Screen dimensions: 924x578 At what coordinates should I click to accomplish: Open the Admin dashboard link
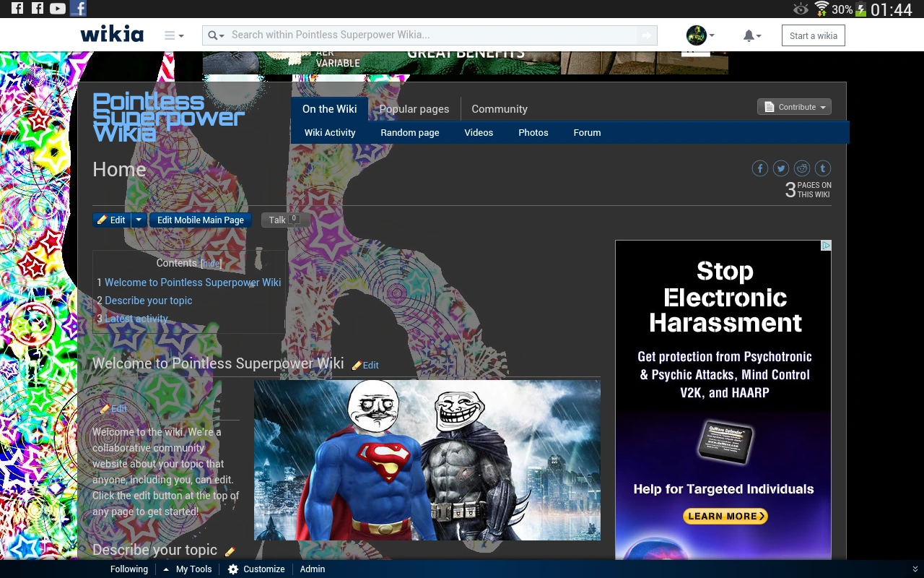[313, 569]
